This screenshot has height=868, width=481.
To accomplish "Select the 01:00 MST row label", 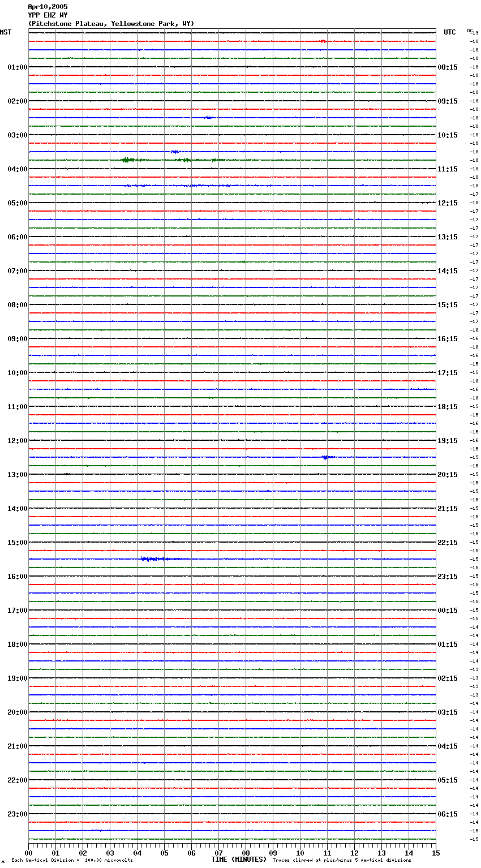I will tap(18, 67).
